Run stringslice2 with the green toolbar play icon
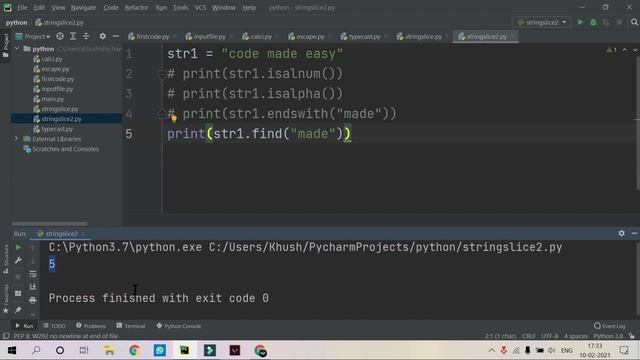 [580, 22]
